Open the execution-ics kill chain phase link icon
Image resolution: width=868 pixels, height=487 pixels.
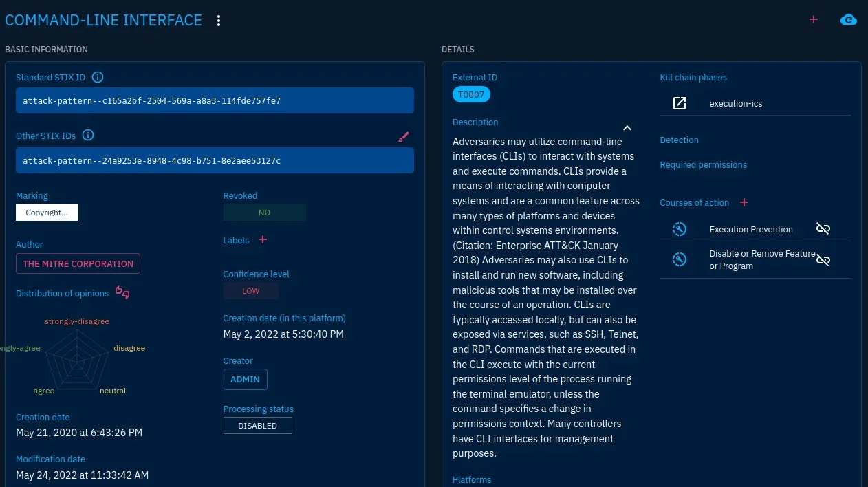point(680,103)
